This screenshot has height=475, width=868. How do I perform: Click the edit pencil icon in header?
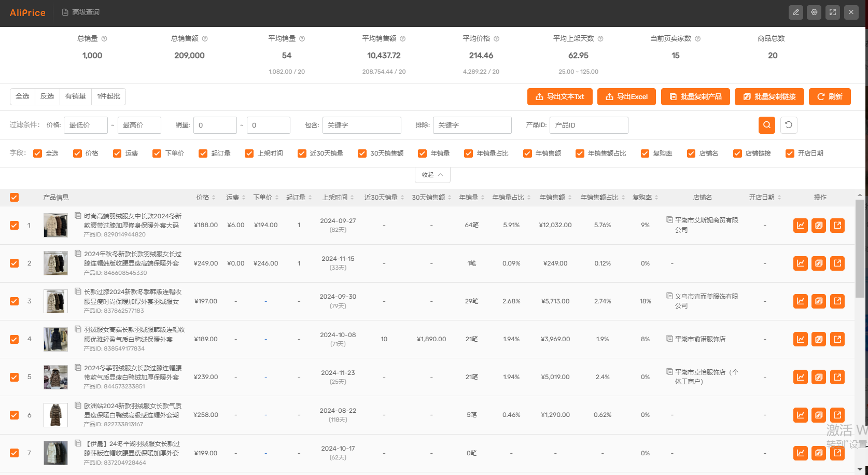point(796,12)
